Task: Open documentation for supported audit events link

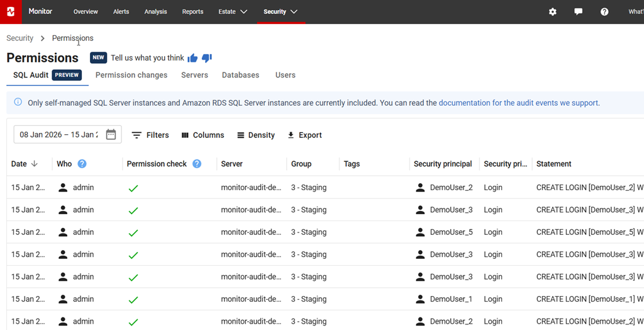Action: (x=518, y=103)
